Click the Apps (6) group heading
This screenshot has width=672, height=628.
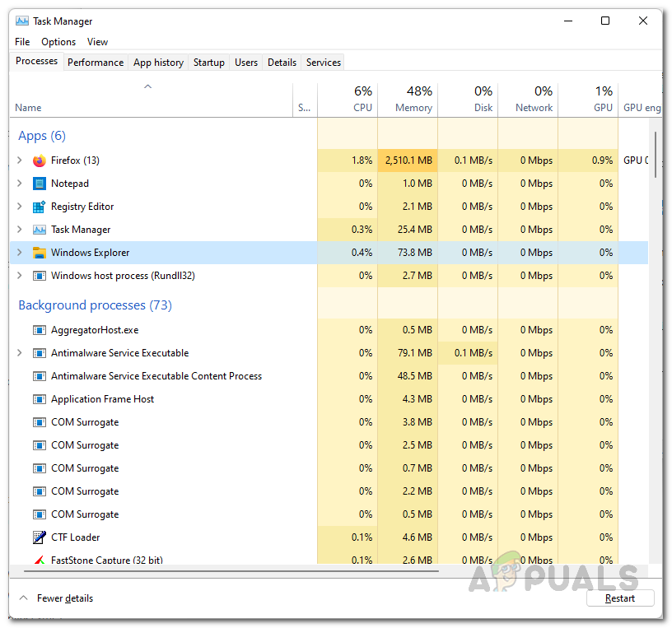click(42, 136)
